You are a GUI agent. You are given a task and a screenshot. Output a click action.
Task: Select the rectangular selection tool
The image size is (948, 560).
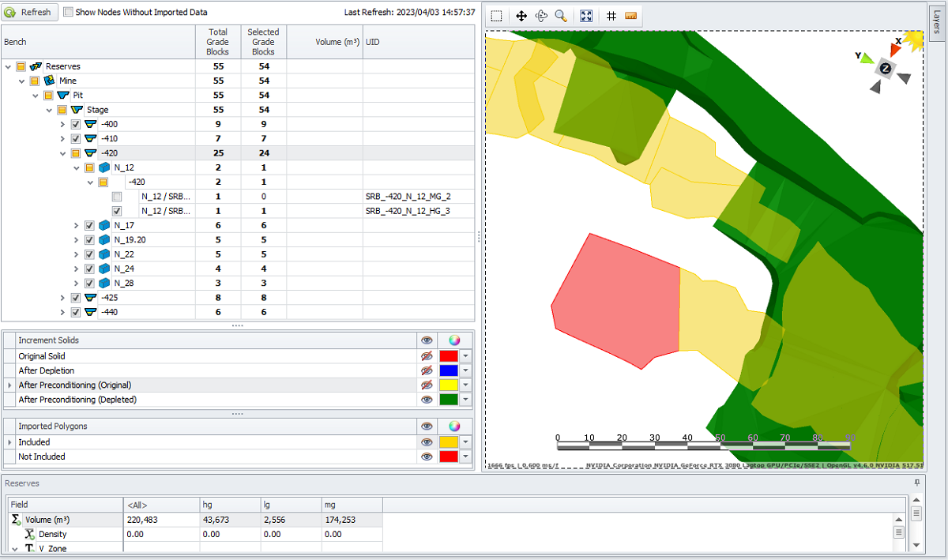(496, 16)
